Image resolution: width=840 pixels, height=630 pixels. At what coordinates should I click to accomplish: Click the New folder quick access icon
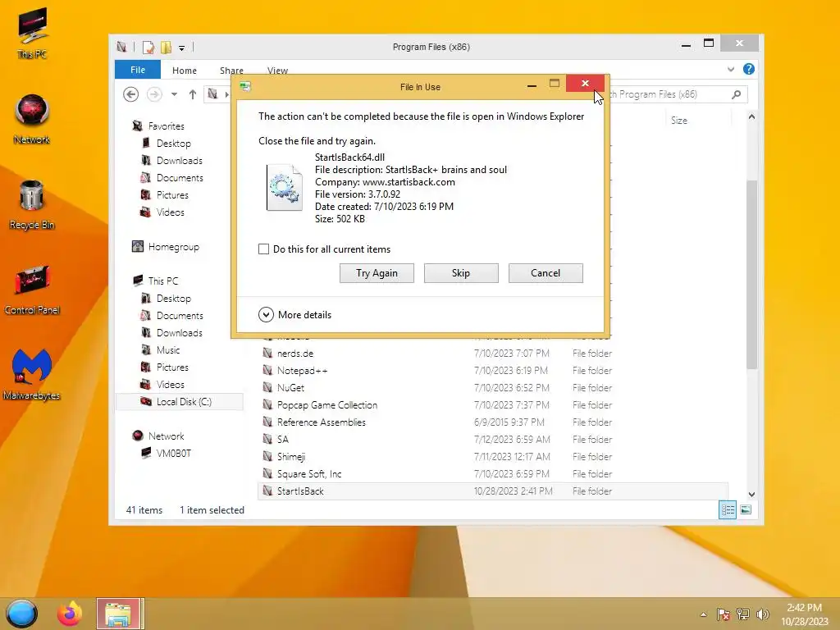[166, 48]
